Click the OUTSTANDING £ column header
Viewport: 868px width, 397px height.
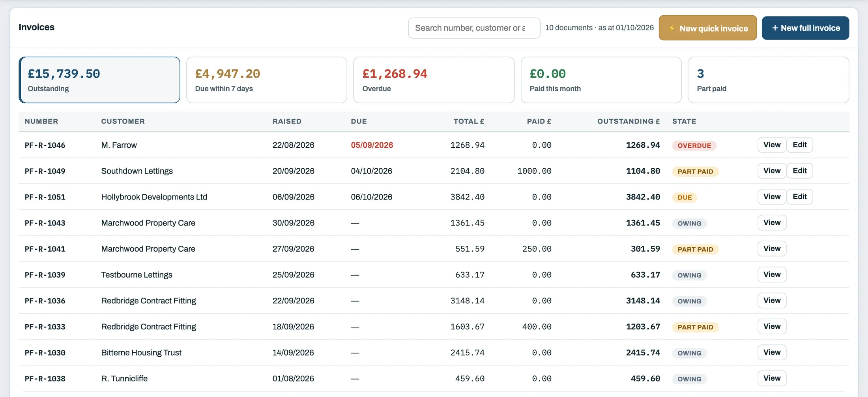click(628, 121)
